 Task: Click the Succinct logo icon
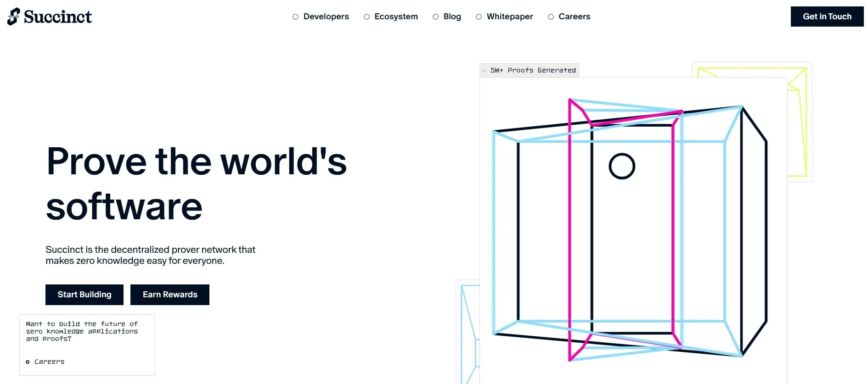(14, 17)
